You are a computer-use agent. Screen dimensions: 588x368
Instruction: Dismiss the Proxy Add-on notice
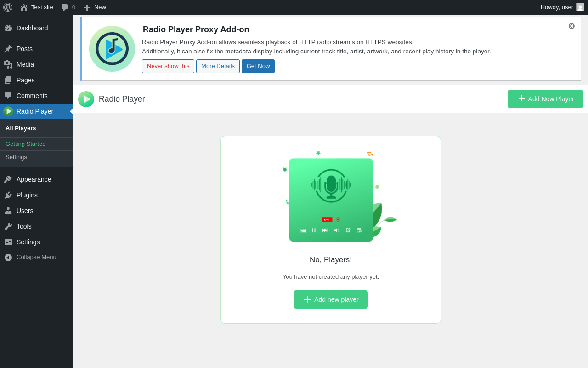click(x=571, y=26)
